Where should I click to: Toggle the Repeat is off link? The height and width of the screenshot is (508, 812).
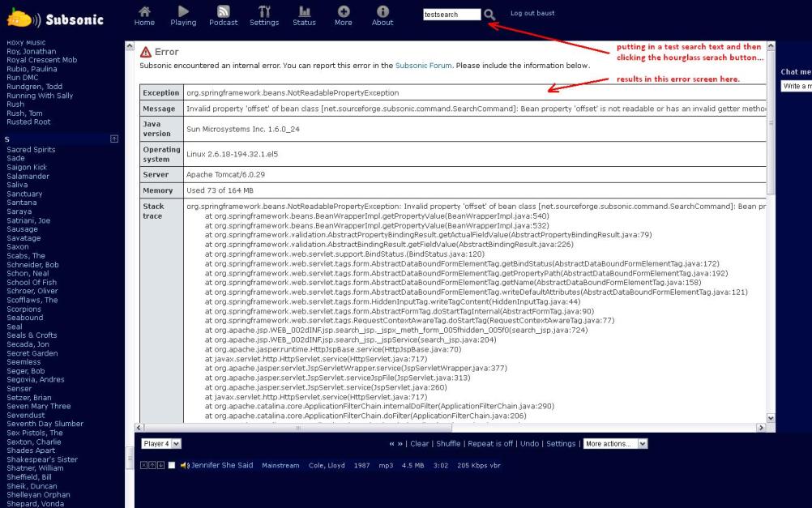click(x=489, y=444)
